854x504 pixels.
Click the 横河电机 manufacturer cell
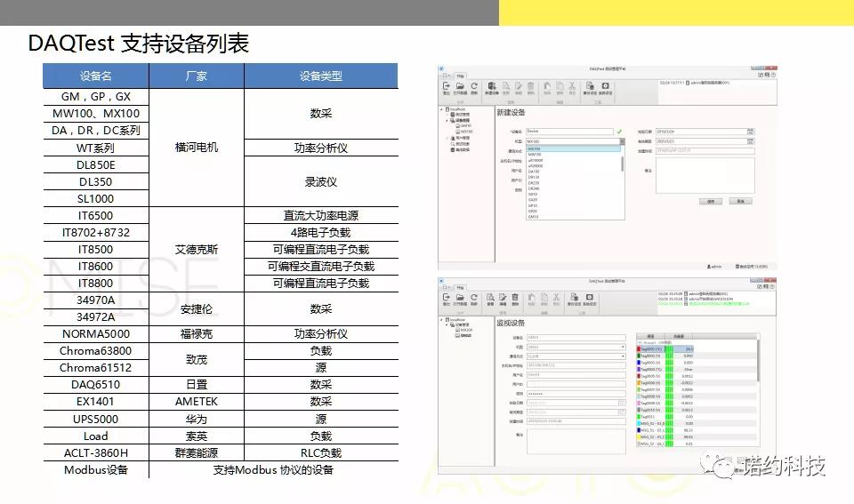point(197,148)
